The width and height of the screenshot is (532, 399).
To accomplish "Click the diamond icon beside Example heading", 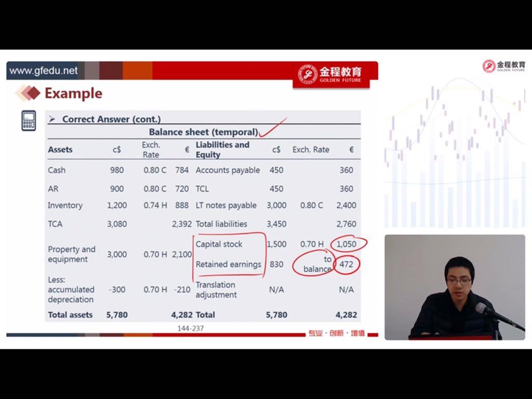I will 28,93.
